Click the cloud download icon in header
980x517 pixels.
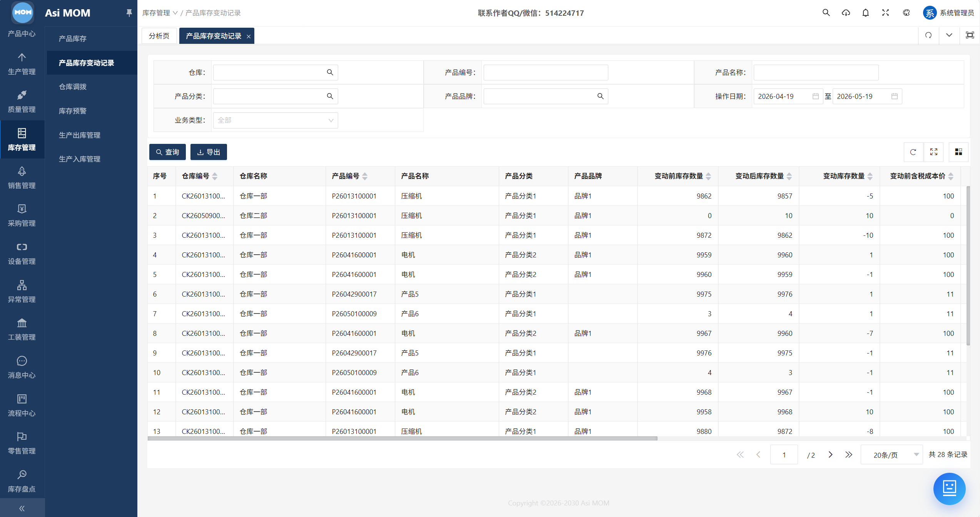point(846,13)
